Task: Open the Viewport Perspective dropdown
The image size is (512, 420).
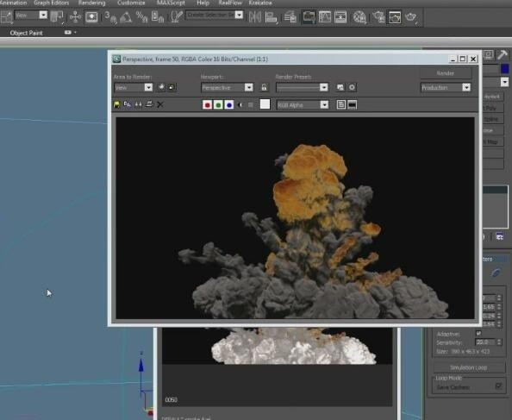Action: pos(227,87)
